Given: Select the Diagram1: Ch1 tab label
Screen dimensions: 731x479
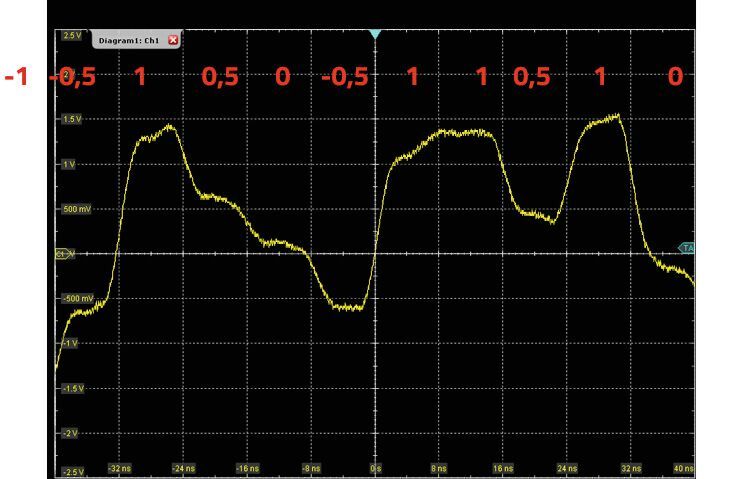Looking at the screenshot, I should [129, 41].
